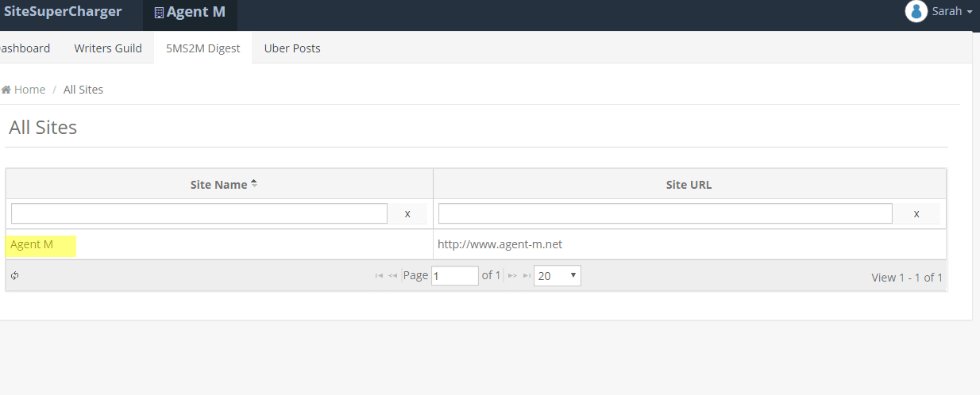Open the rows-per-page dropdown showing 20

[x=557, y=276]
